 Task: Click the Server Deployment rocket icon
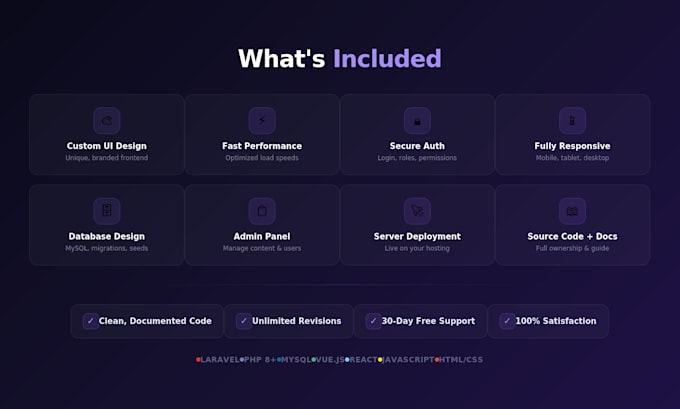click(x=417, y=211)
